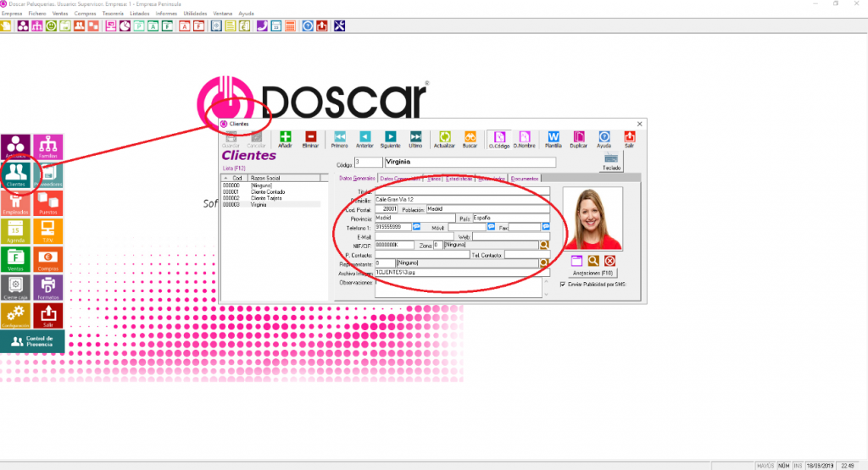Sort by O.Nombre
This screenshot has height=470, width=868.
[524, 140]
